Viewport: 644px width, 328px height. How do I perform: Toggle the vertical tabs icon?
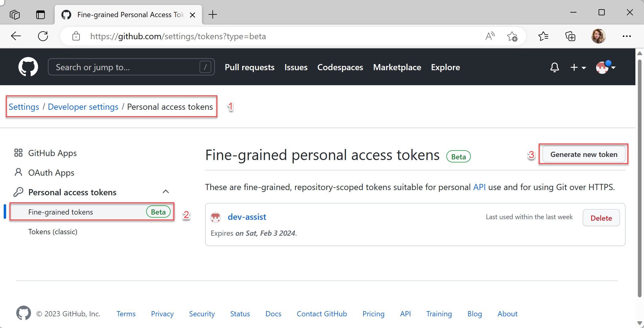tap(41, 14)
